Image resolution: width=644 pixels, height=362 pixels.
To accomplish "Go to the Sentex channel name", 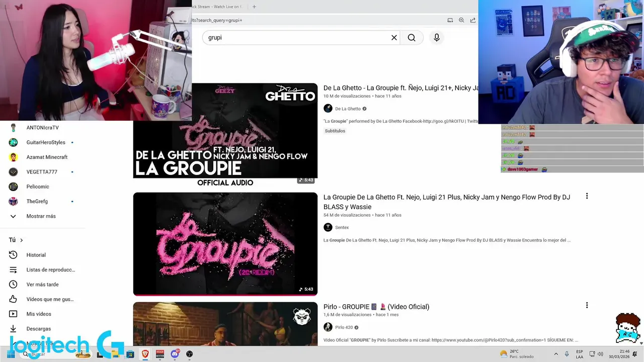I will pyautogui.click(x=342, y=227).
